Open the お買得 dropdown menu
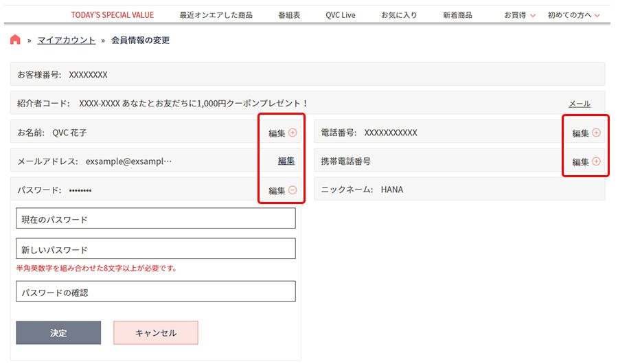The width and height of the screenshot is (618, 364). (520, 14)
